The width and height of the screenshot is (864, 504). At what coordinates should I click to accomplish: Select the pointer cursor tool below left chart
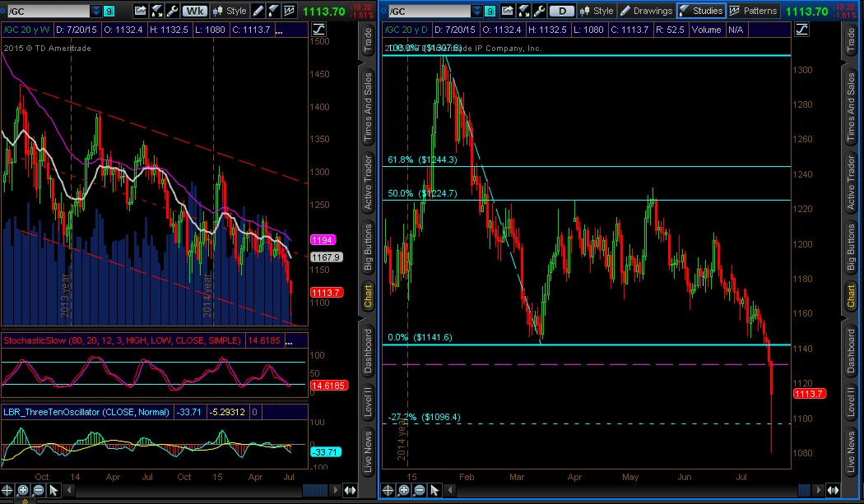point(53,490)
